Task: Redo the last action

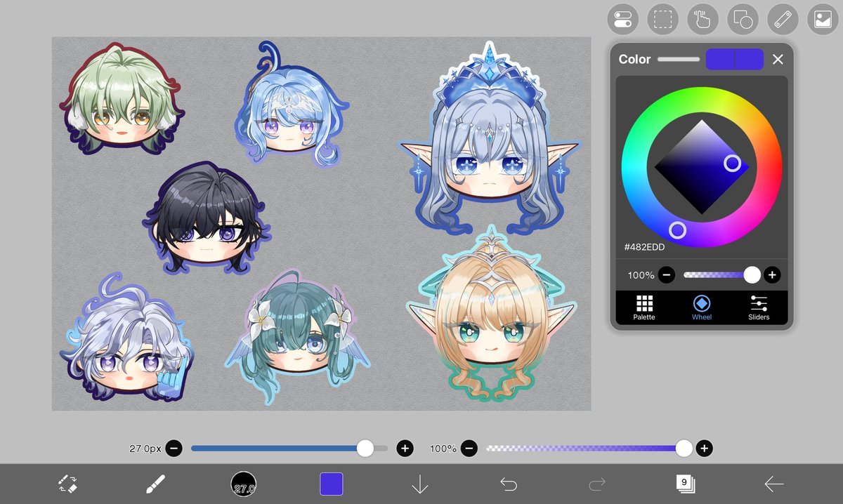Action: 597,484
